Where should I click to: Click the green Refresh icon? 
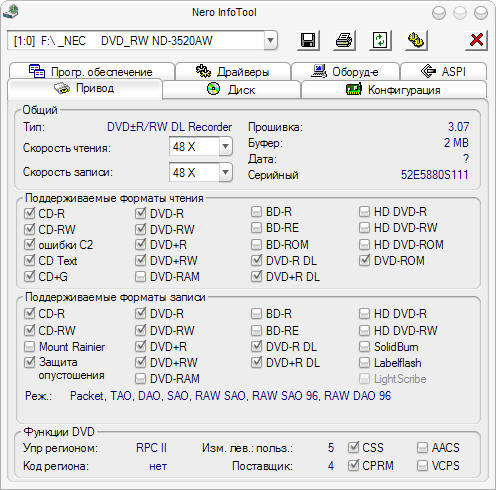click(x=380, y=41)
